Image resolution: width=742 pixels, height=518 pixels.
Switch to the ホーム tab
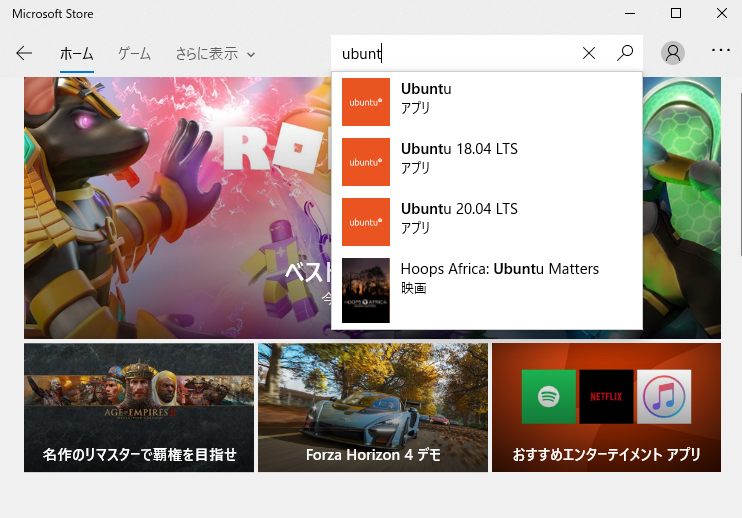77,54
